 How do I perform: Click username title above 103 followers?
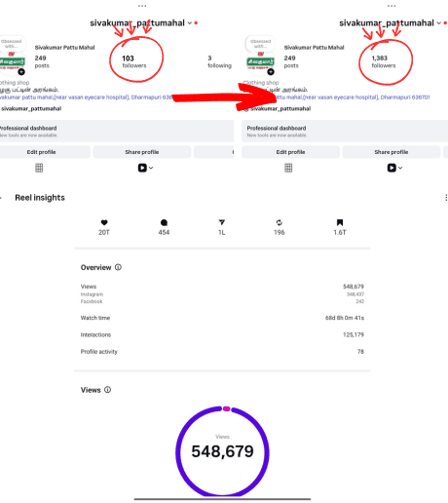tap(137, 23)
